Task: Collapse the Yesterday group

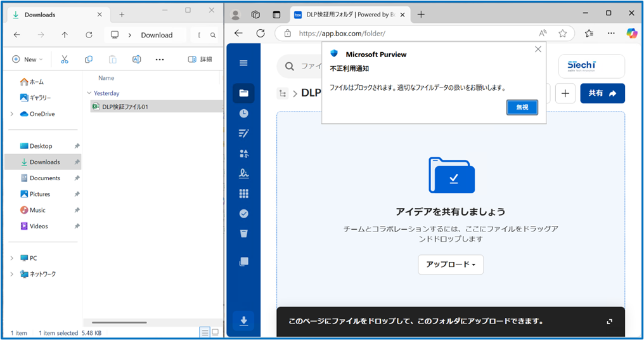Action: coord(89,93)
